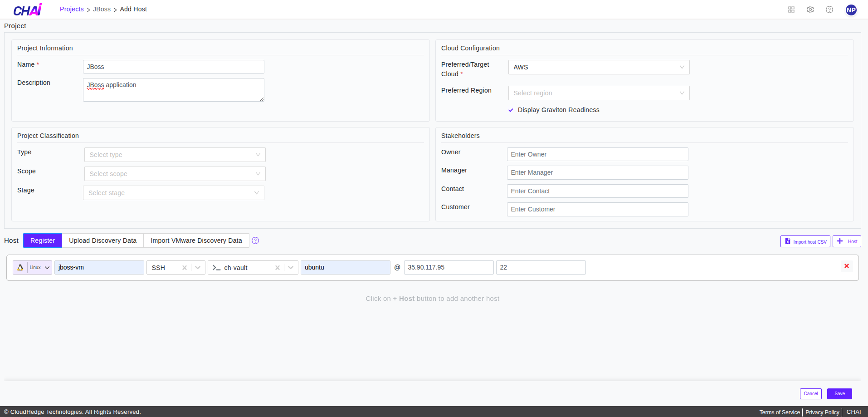Open the apps grid icon
The height and width of the screenshot is (417, 868).
tap(791, 10)
